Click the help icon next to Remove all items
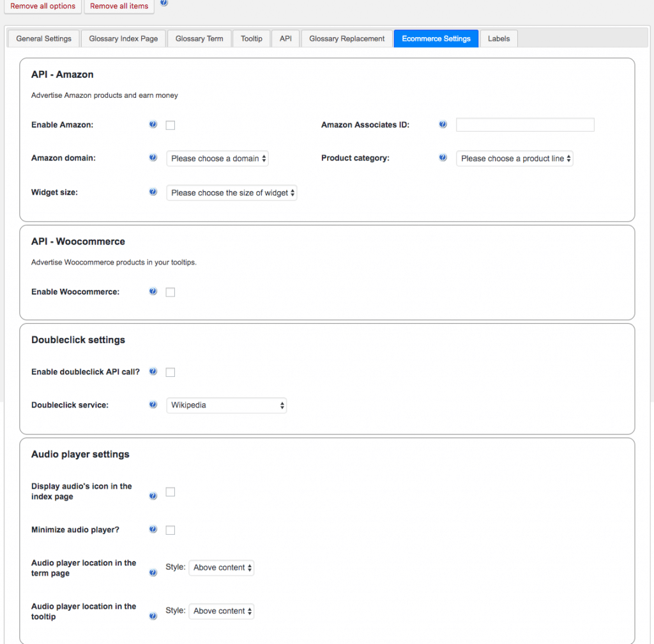Image resolution: width=654 pixels, height=644 pixels. pos(163,4)
